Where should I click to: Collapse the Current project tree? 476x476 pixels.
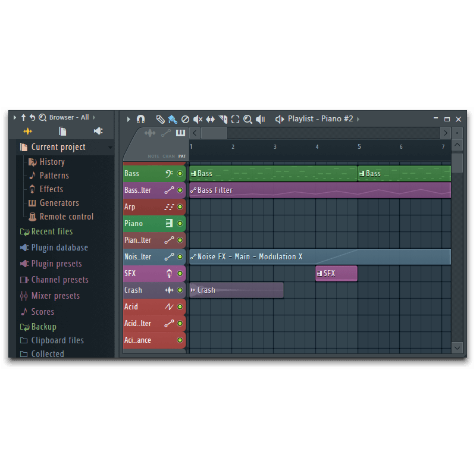click(x=111, y=147)
